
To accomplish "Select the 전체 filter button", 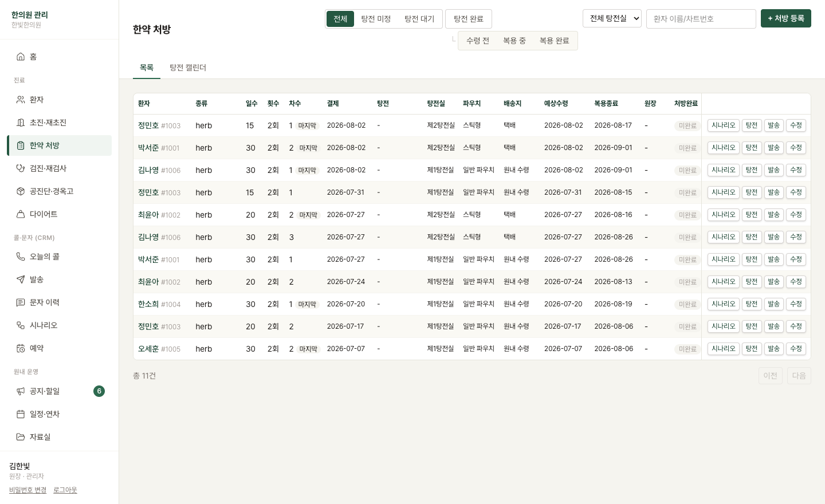I will pos(340,19).
